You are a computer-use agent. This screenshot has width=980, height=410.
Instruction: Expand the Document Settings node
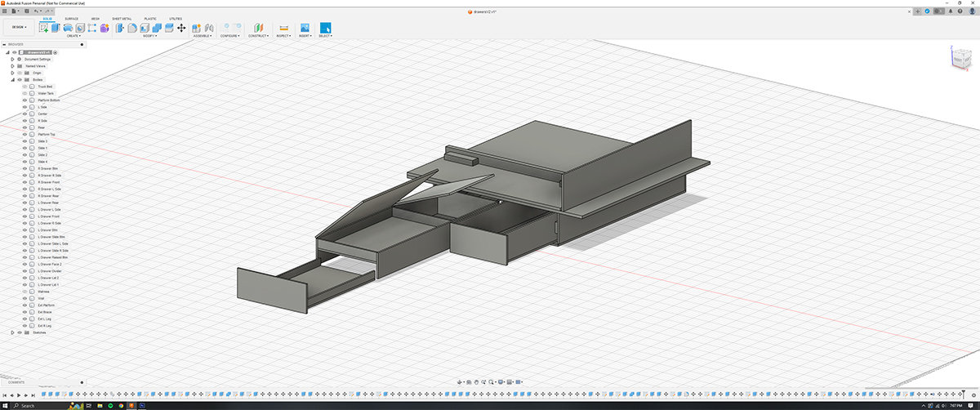click(12, 59)
